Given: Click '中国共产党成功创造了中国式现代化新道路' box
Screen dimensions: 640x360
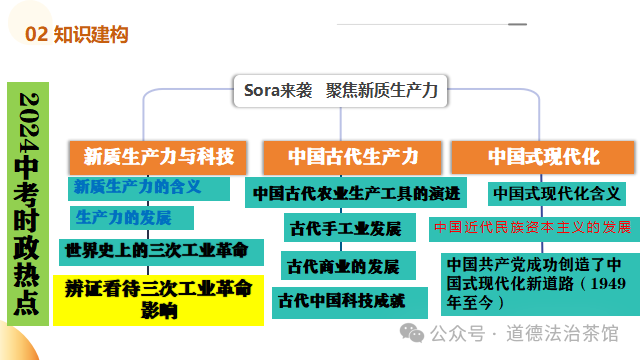Looking at the screenshot, I should click(540, 284).
